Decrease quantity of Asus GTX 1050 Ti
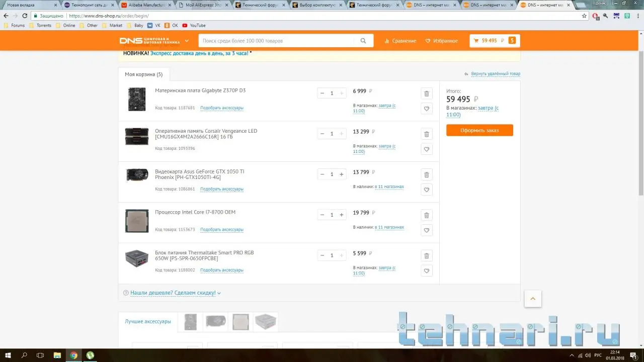644x362 pixels. pos(322,174)
